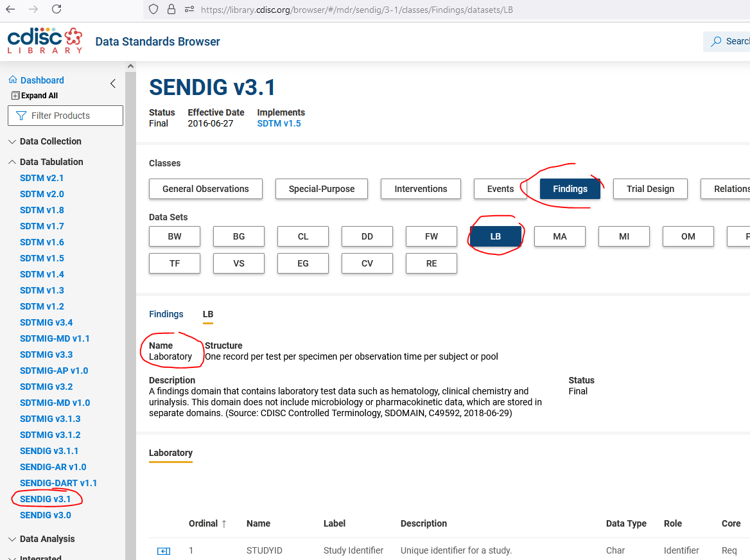This screenshot has width=750, height=560.
Task: Open SDTM v2.1 in sidebar
Action: (42, 178)
